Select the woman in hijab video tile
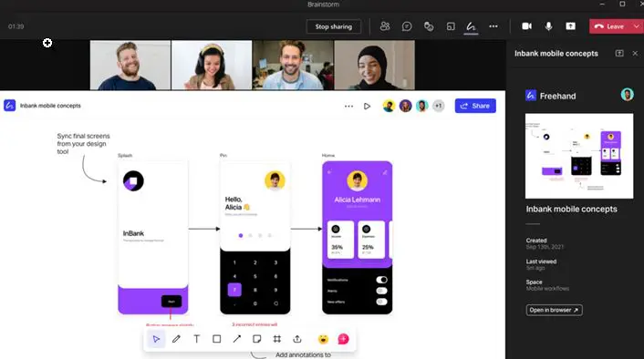644x359 pixels. click(375, 65)
